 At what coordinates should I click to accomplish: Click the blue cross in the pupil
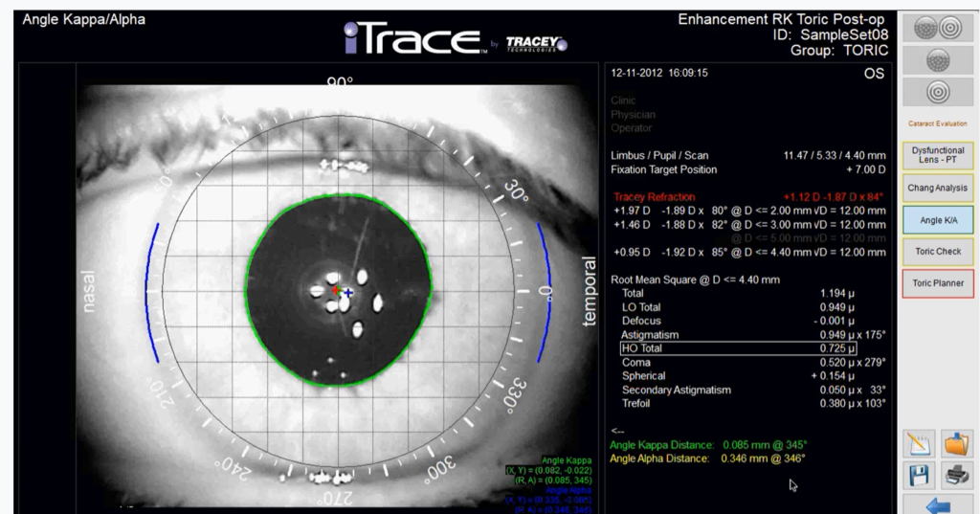tap(348, 293)
